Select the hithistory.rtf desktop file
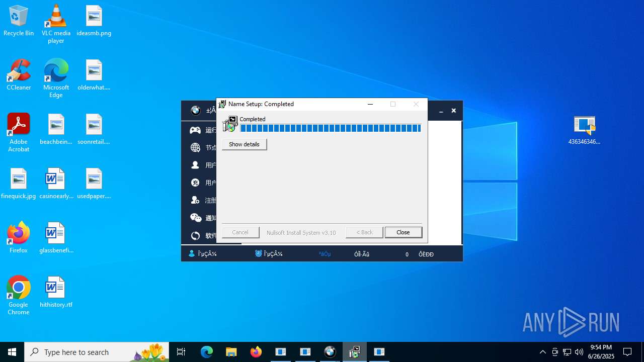Screen dimensions: 644x362 pos(56,293)
